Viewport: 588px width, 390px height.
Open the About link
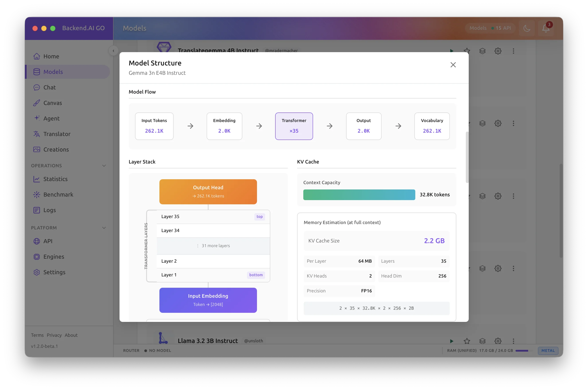(x=71, y=335)
